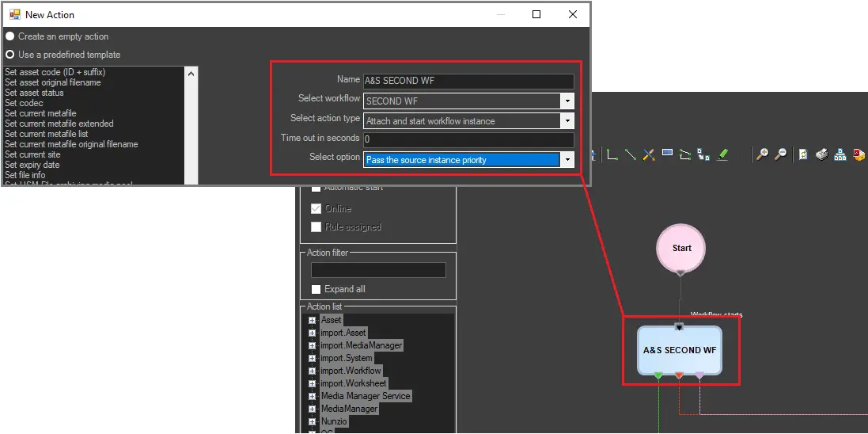Click the blue rectangle shape tool
868x434 pixels.
667,154
